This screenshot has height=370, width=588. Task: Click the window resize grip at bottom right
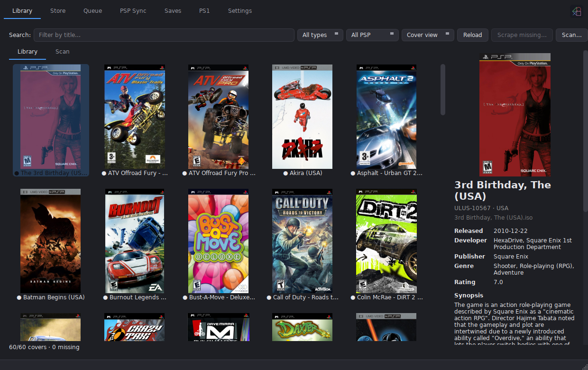[584, 366]
